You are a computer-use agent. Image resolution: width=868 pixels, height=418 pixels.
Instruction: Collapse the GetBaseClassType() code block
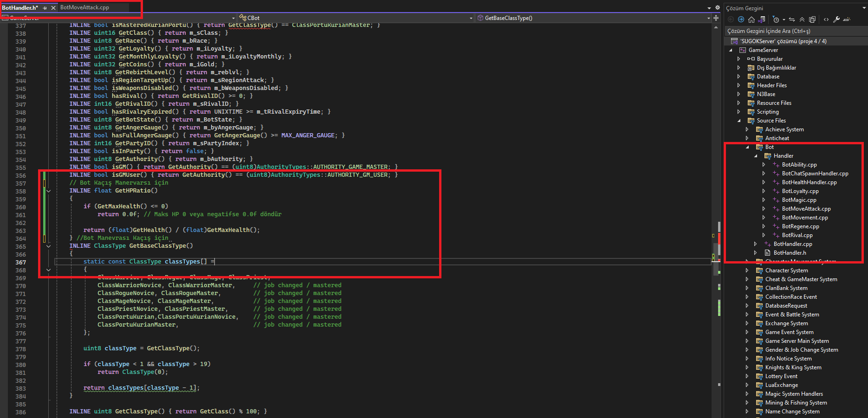click(48, 246)
